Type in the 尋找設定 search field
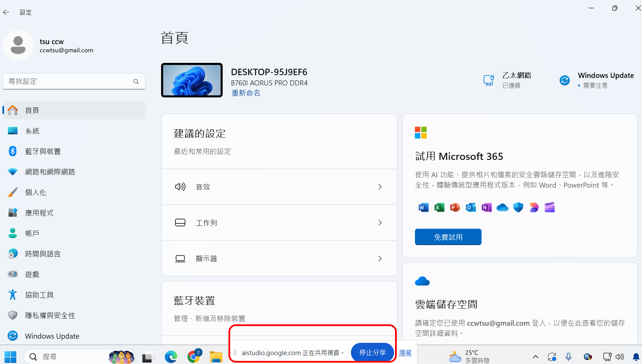The height and width of the screenshot is (364, 642). (68, 82)
